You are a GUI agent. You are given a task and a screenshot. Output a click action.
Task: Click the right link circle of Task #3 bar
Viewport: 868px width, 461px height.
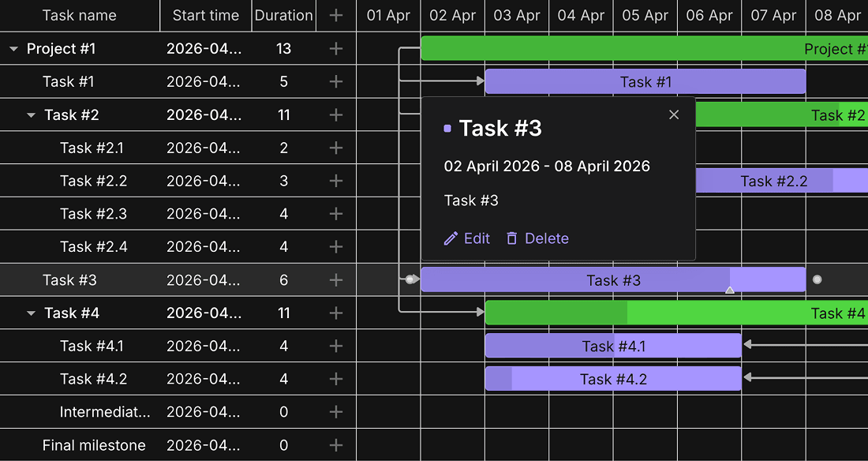(817, 279)
